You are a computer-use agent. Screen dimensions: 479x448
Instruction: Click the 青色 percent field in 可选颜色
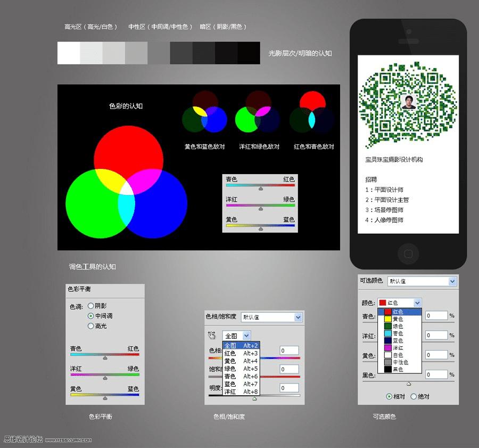[436, 315]
